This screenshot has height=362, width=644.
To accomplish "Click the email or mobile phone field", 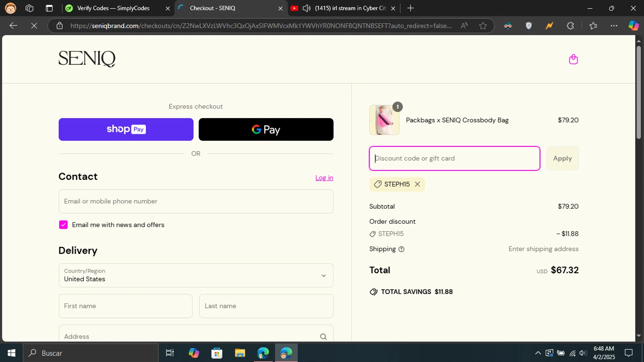I will [196, 201].
